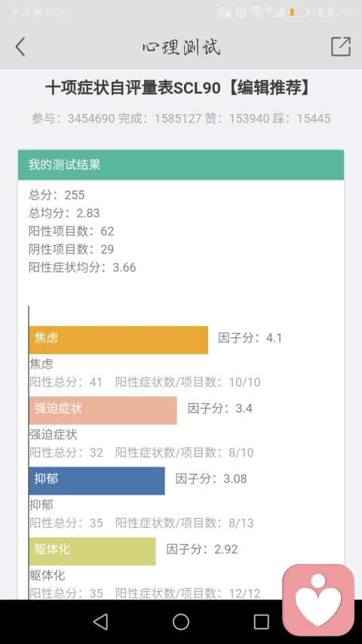Tap the yellow-green 躯体化 bar
The height and width of the screenshot is (644, 362).
[x=92, y=551]
